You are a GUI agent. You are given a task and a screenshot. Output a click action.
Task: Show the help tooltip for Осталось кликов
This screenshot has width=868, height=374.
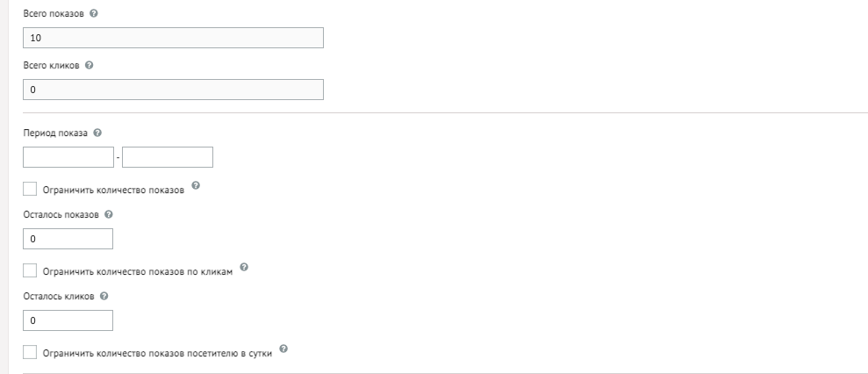point(104,296)
